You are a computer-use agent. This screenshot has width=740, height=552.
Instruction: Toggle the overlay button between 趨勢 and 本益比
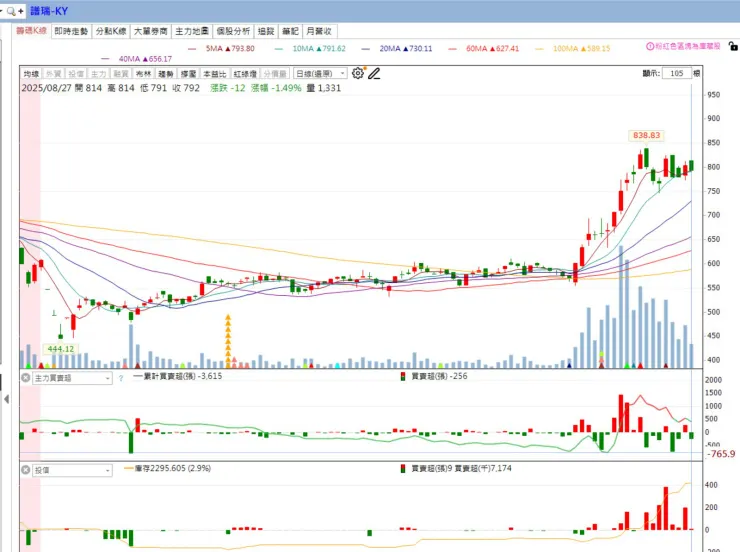[188, 74]
